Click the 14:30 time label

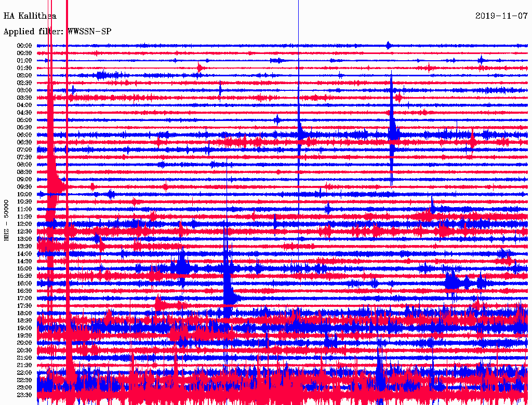[x=24, y=261]
